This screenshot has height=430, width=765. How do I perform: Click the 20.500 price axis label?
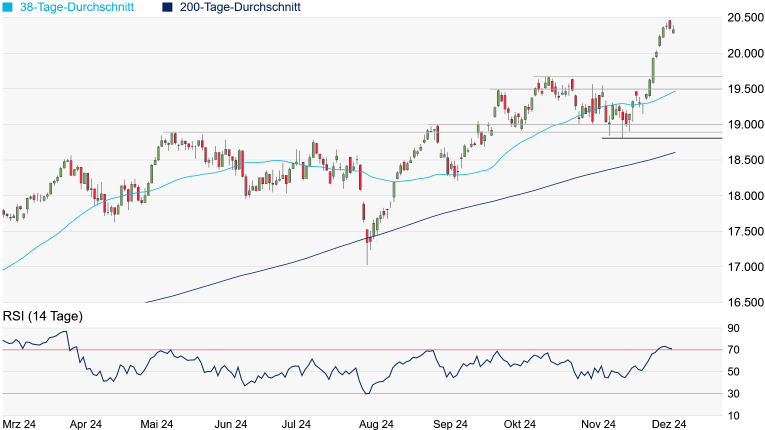744,18
